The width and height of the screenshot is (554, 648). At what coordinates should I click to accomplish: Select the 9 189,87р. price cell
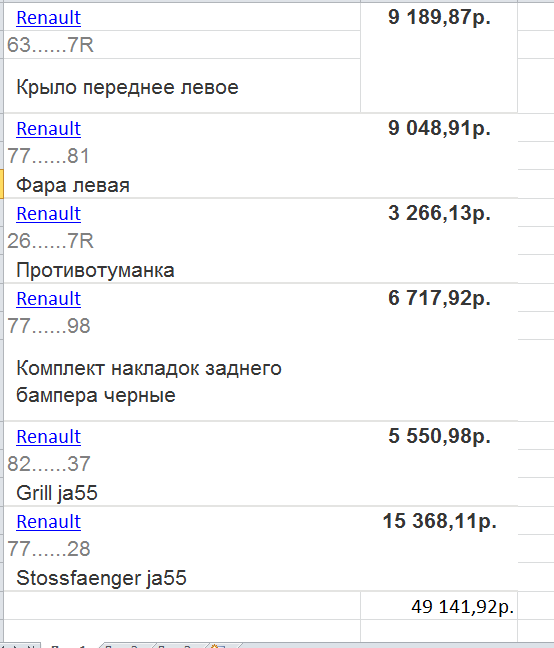[x=439, y=58]
